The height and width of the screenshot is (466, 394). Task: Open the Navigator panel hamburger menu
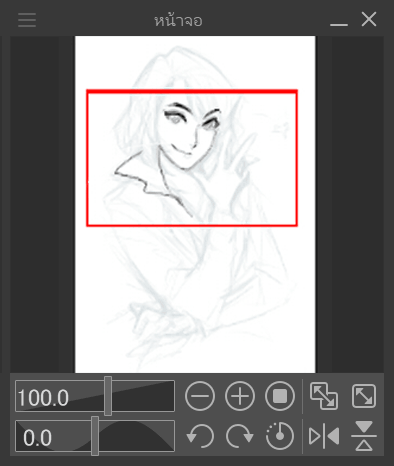click(x=27, y=20)
